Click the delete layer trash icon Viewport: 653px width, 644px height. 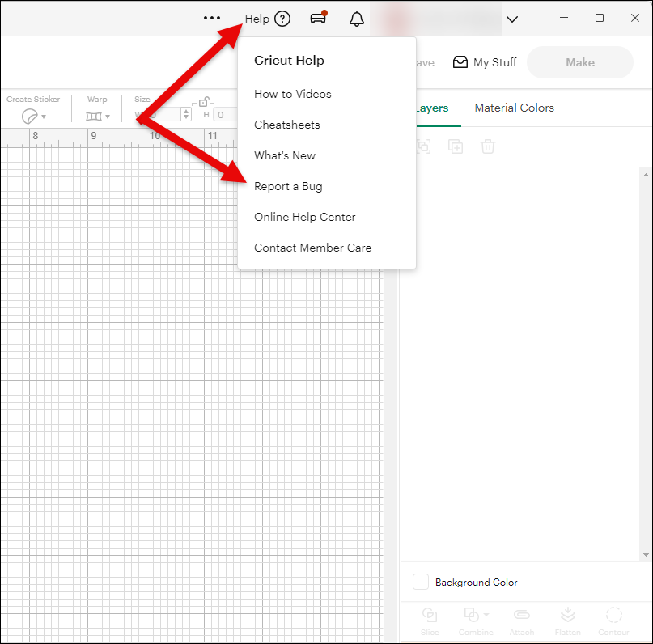click(x=486, y=146)
